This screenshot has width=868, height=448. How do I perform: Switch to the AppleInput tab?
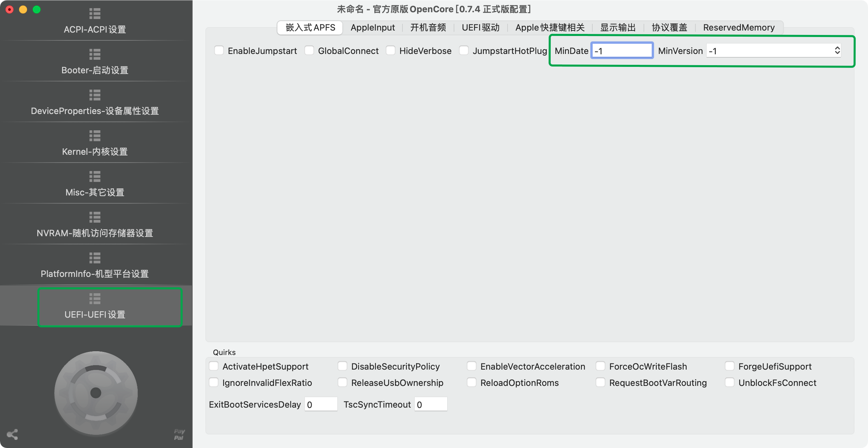(x=373, y=27)
